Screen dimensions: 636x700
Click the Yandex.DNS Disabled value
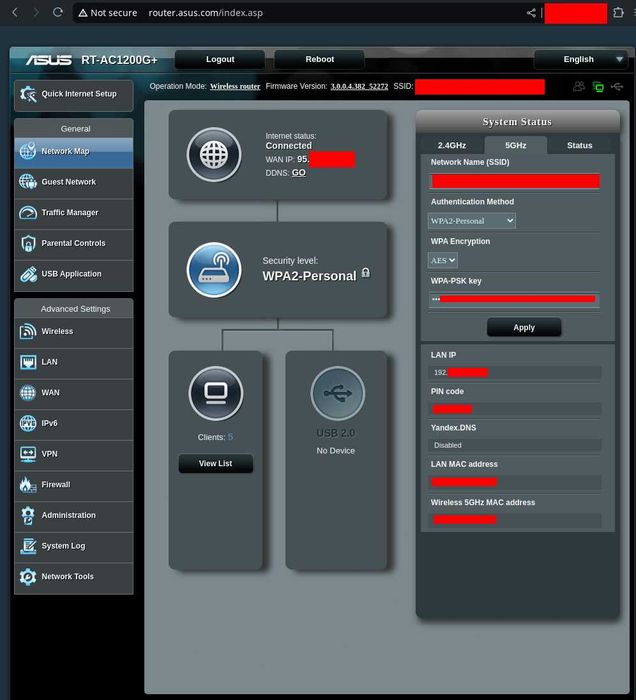point(448,446)
